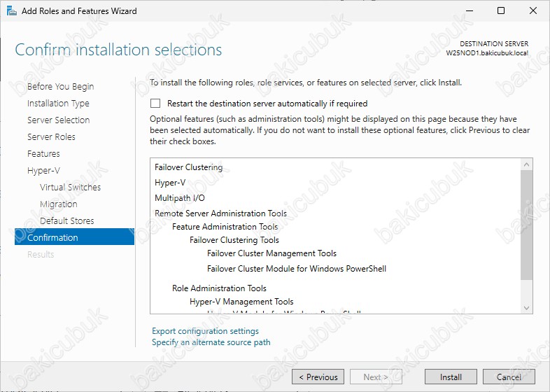Select the Hyper-V entry in list

[x=170, y=183]
